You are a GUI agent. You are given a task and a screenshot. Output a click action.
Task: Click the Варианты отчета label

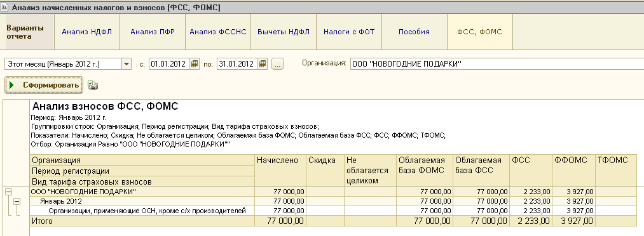25,32
